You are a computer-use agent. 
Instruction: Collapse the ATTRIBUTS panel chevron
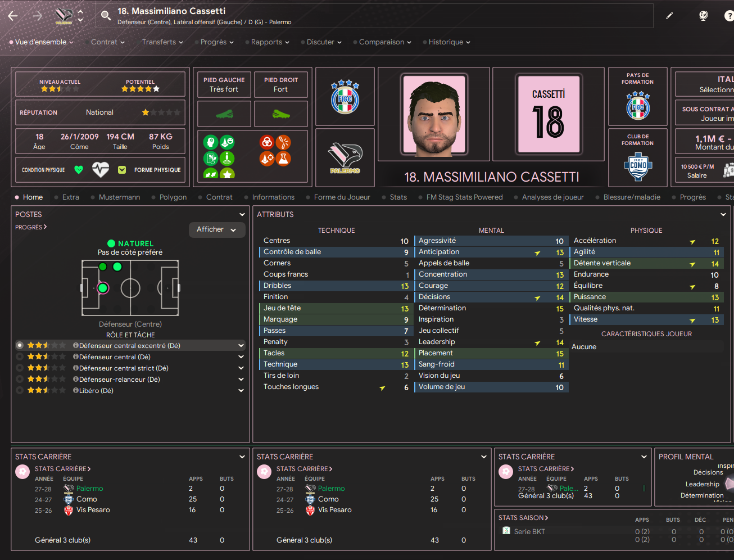(723, 214)
